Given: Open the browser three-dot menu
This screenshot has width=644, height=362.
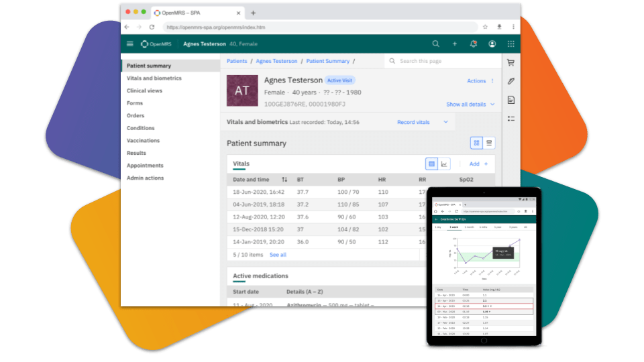Looking at the screenshot, I should pyautogui.click(x=513, y=27).
